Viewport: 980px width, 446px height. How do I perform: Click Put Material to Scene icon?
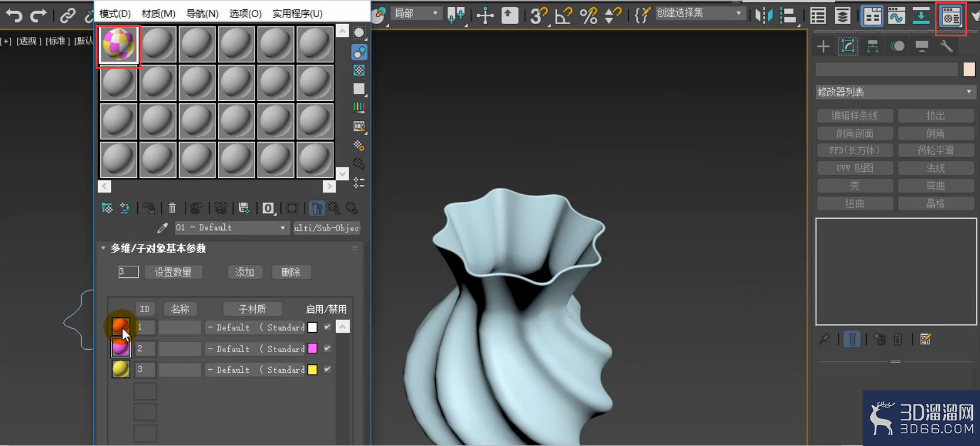coord(125,208)
